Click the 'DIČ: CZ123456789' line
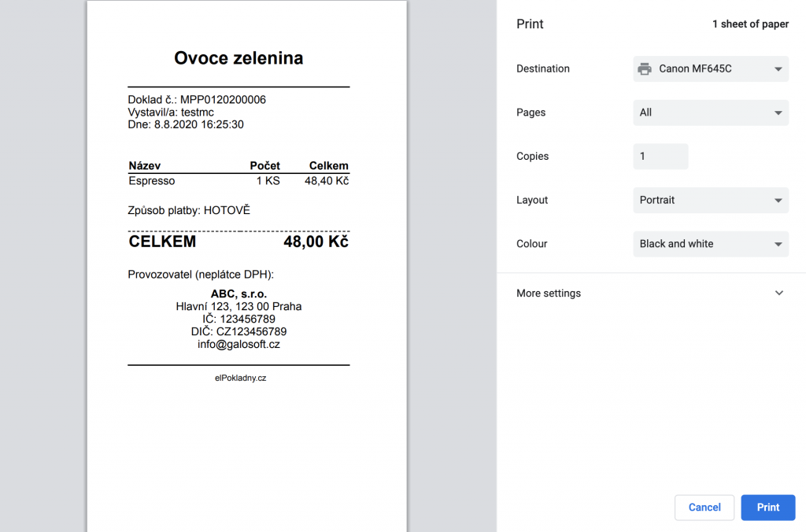The width and height of the screenshot is (806, 532). click(238, 331)
